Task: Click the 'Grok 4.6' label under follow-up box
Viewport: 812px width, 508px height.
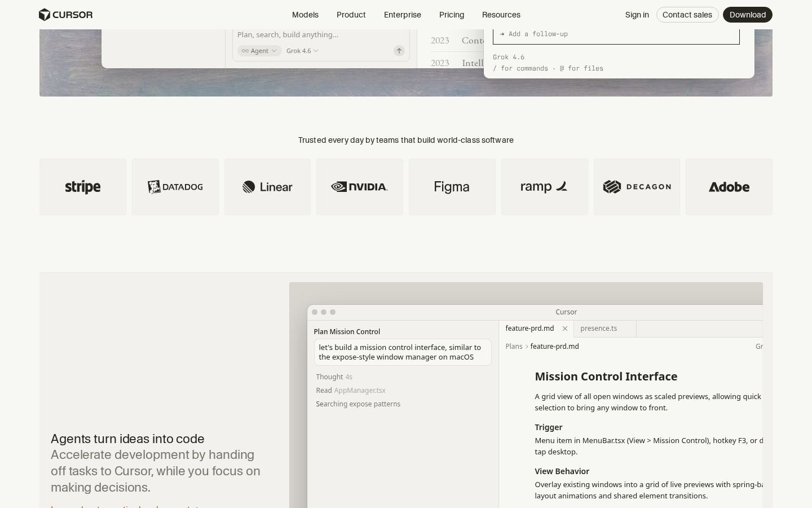Action: pos(509,57)
